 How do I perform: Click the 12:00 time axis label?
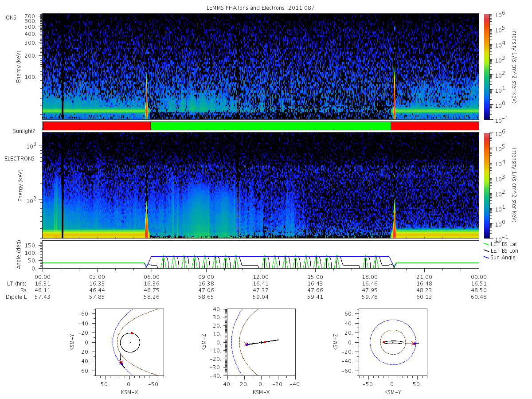pos(261,277)
